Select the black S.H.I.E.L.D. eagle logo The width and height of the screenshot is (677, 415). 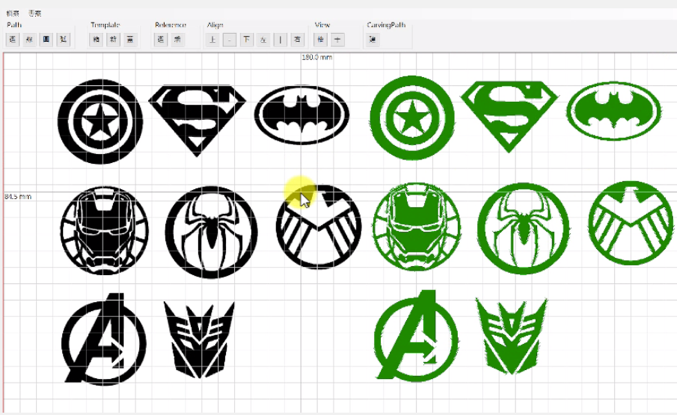(x=319, y=227)
